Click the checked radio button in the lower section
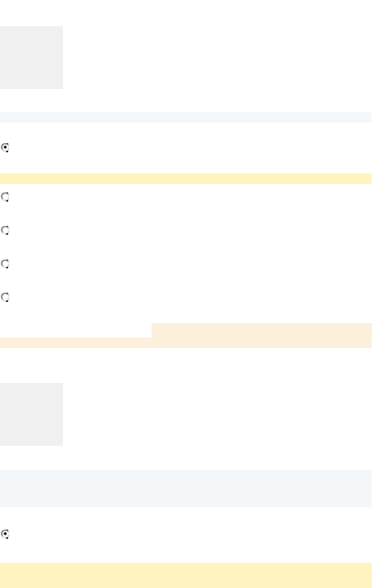The width and height of the screenshot is (372, 588). pos(6,533)
